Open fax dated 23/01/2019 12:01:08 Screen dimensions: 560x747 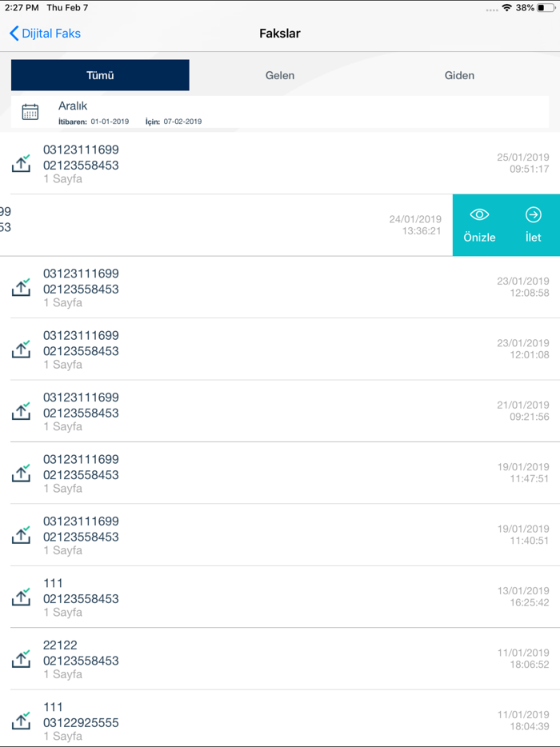[280, 350]
